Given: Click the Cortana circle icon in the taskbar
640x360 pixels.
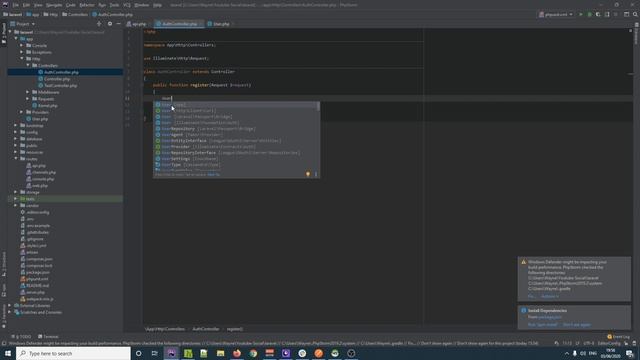Looking at the screenshot, I should (x=138, y=353).
